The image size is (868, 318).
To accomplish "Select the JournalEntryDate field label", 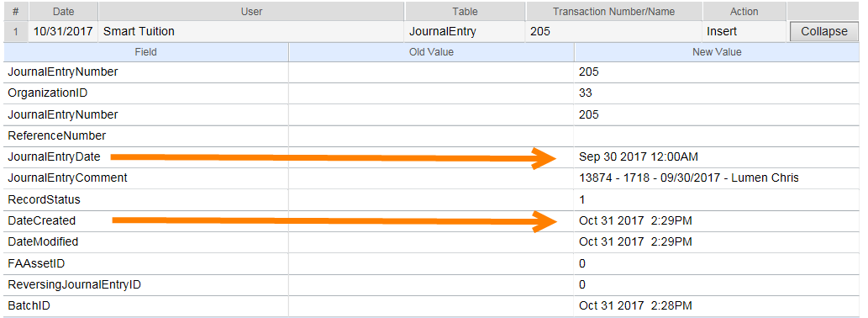I will (x=54, y=156).
